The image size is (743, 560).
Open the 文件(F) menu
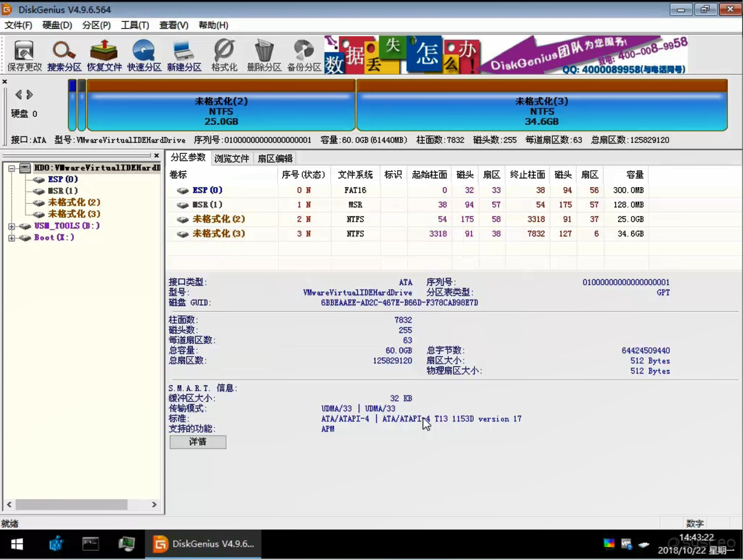click(x=19, y=25)
